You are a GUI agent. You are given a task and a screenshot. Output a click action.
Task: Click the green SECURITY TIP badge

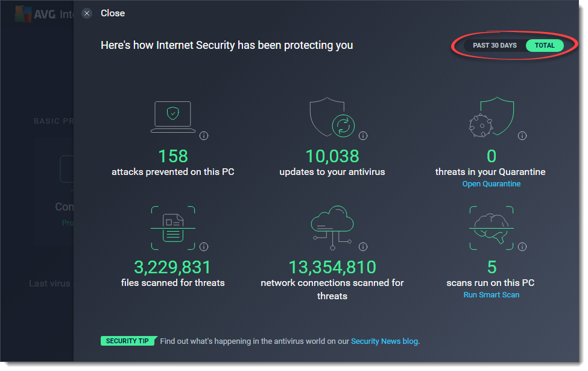pos(128,340)
